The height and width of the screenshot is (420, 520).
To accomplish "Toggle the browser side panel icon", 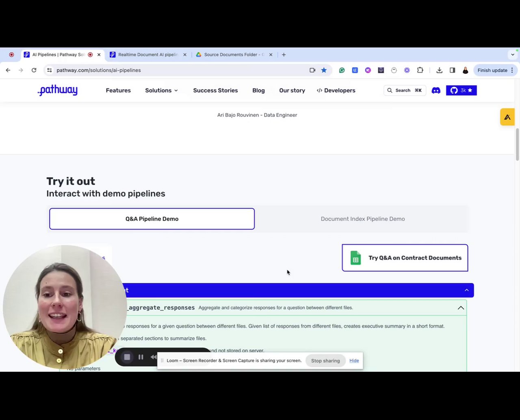I will (x=453, y=70).
